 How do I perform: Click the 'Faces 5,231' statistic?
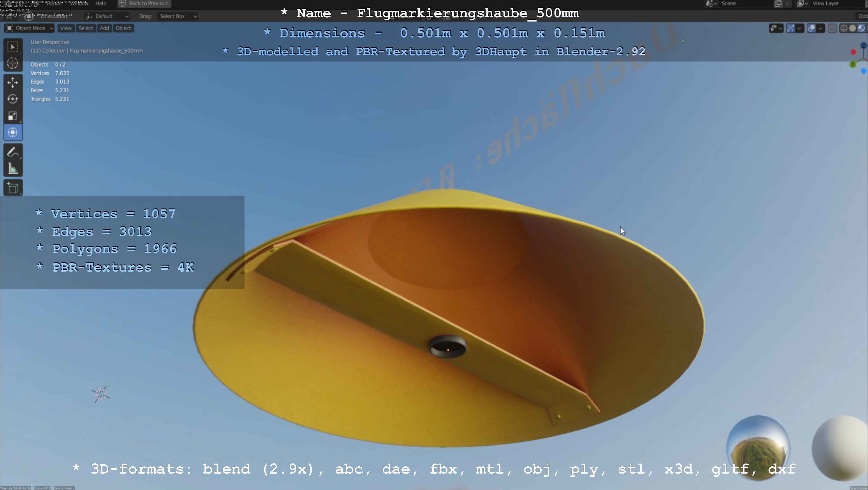point(50,90)
